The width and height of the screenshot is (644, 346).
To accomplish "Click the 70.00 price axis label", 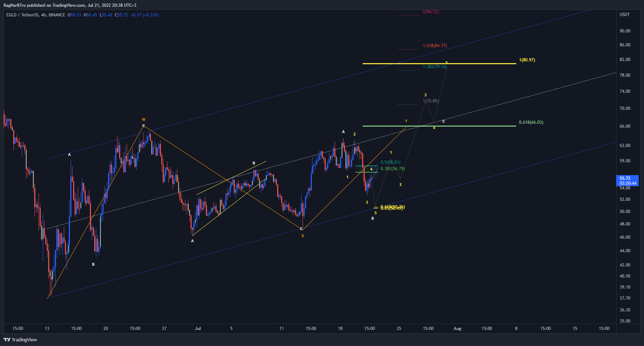I will click(625, 108).
